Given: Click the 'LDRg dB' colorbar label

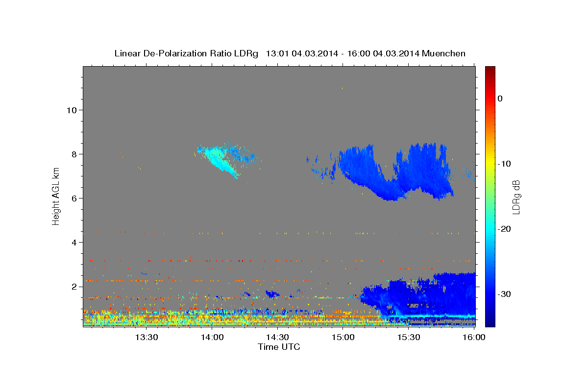Looking at the screenshot, I should 515,197.
